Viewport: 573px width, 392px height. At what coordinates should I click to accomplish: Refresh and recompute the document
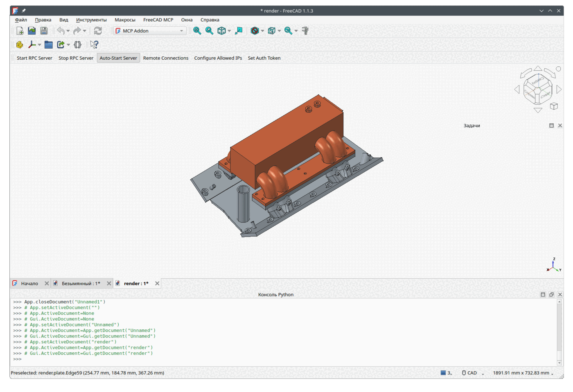coord(98,31)
